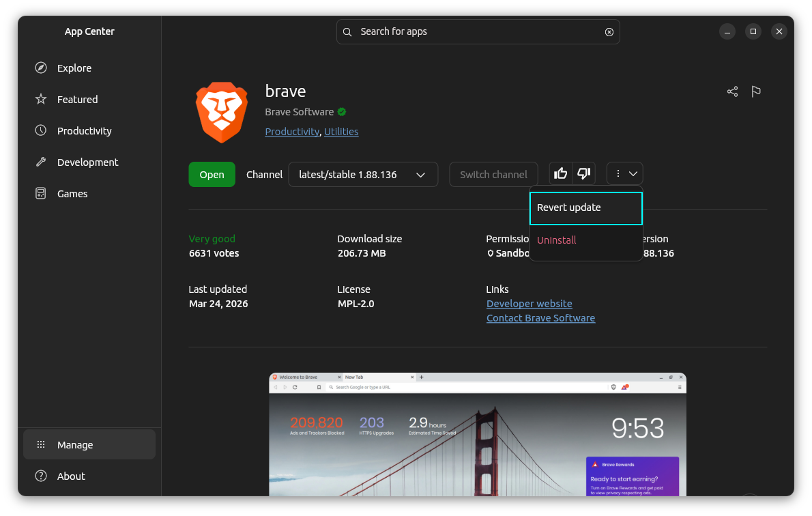The width and height of the screenshot is (812, 516).
Task: Share the brave app via the share icon
Action: pyautogui.click(x=732, y=91)
